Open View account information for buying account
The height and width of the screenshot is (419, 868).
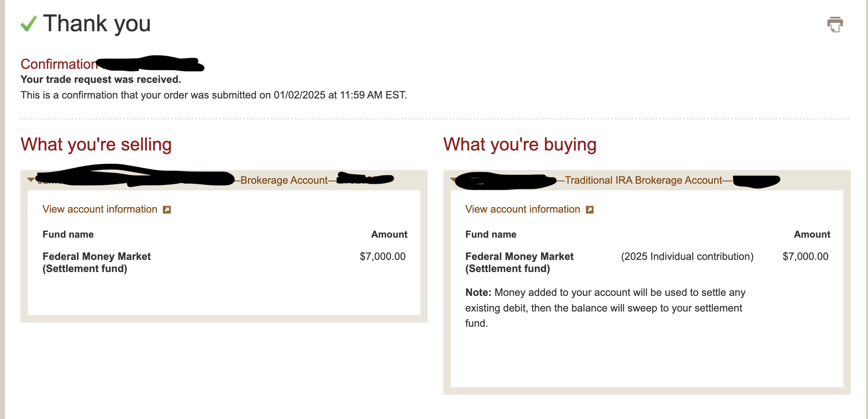coord(522,209)
